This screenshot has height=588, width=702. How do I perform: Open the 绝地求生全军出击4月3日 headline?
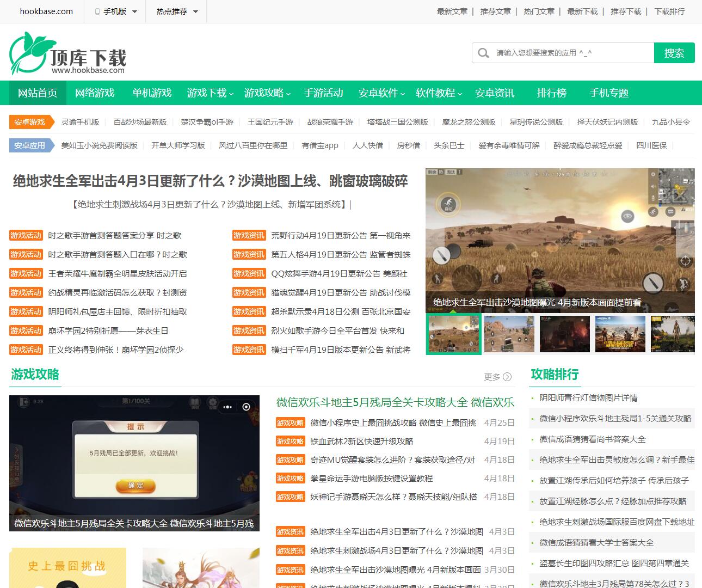pyautogui.click(x=211, y=181)
